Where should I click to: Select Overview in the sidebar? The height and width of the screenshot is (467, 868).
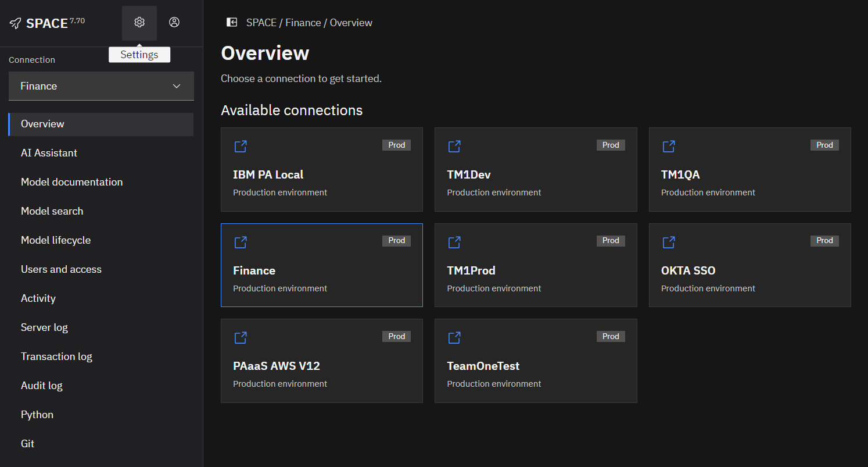click(x=101, y=124)
